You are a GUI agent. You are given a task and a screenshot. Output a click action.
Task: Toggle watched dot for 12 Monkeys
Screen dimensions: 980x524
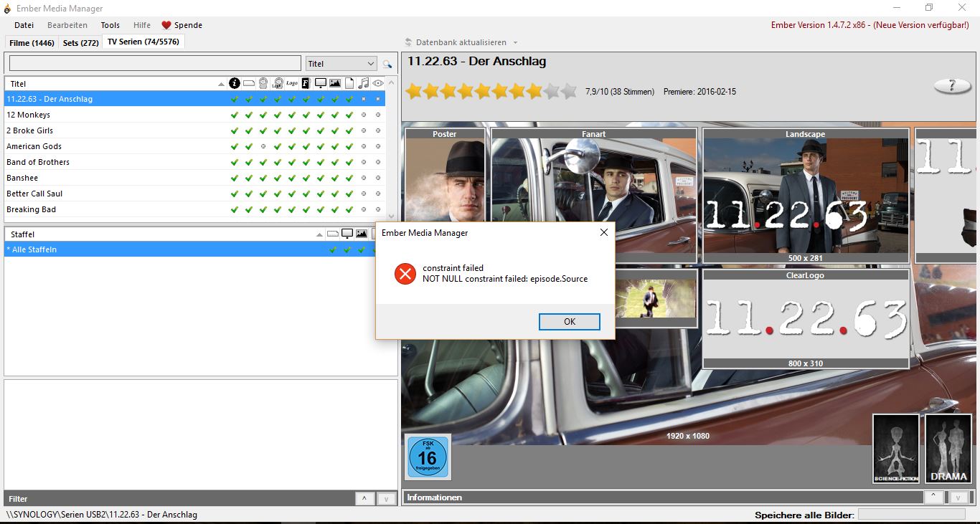378,115
